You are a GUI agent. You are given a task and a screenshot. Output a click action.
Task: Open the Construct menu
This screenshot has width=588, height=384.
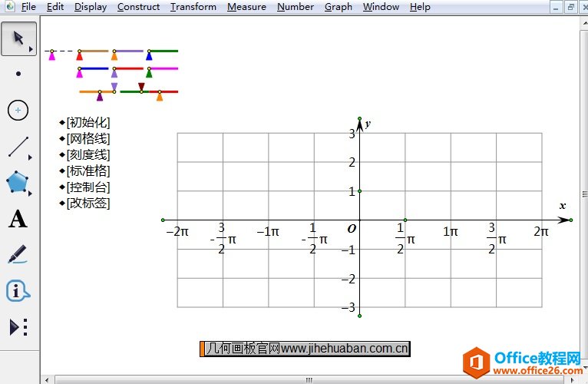[x=138, y=7]
